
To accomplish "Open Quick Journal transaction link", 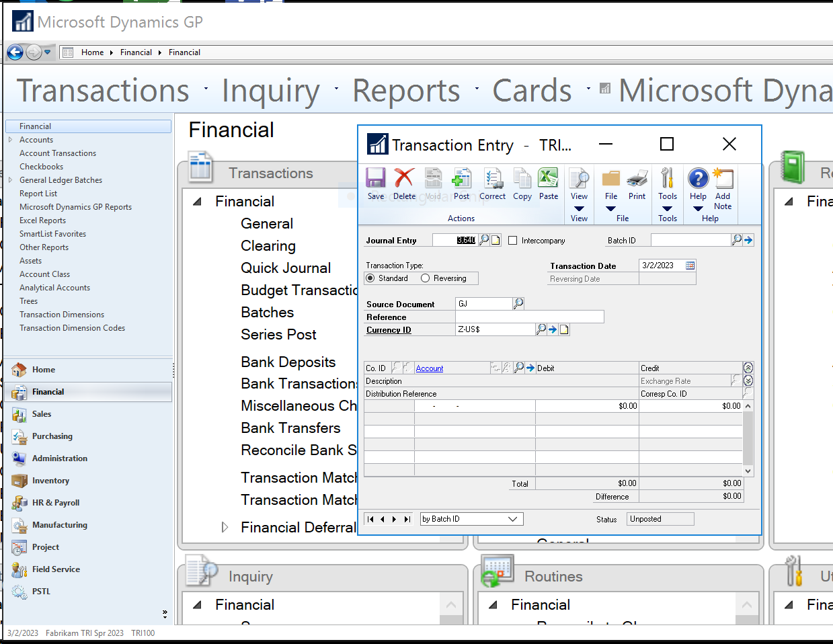I will (286, 268).
